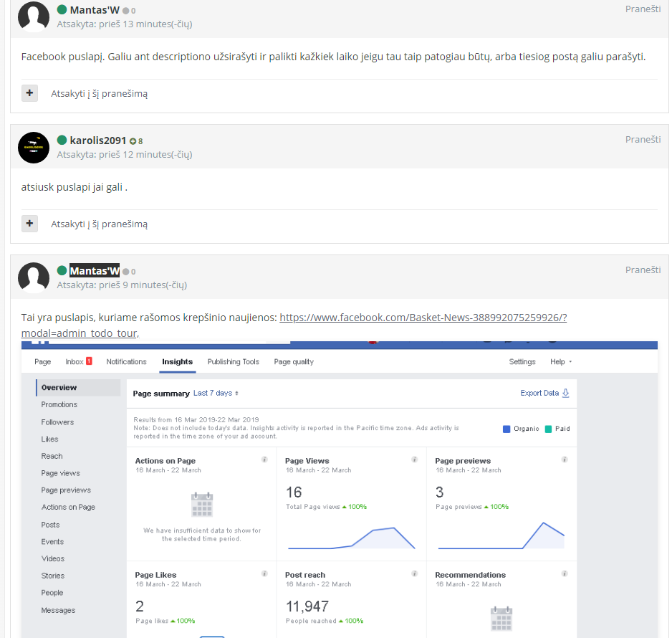Open the Publishing Tools tab
Viewport: 672px width, 638px height.
tap(233, 362)
